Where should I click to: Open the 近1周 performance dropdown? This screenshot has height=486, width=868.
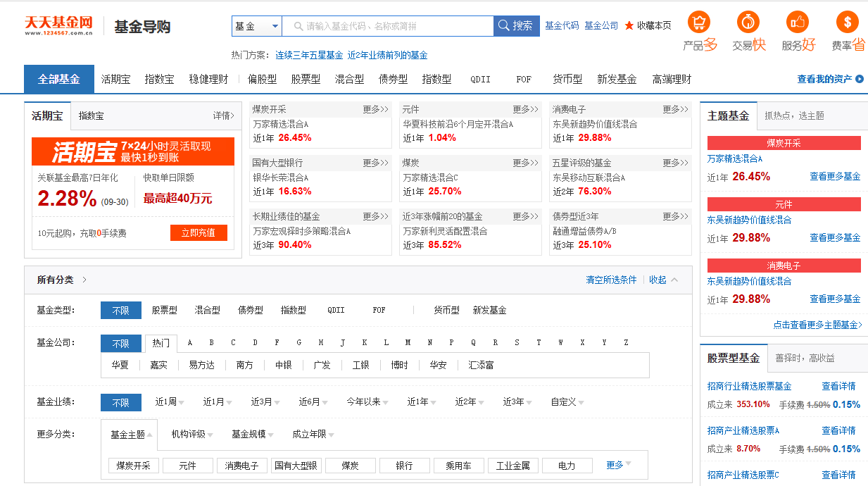coord(170,402)
